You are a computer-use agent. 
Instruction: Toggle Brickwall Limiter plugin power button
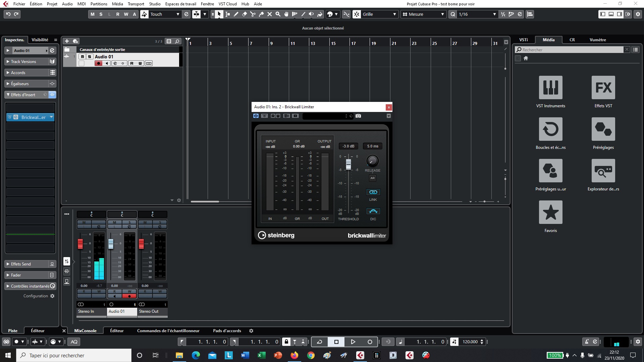coord(256,116)
